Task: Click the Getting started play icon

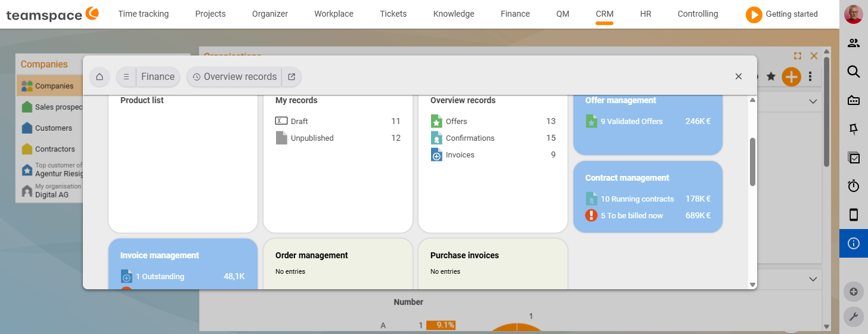Action: pos(754,14)
